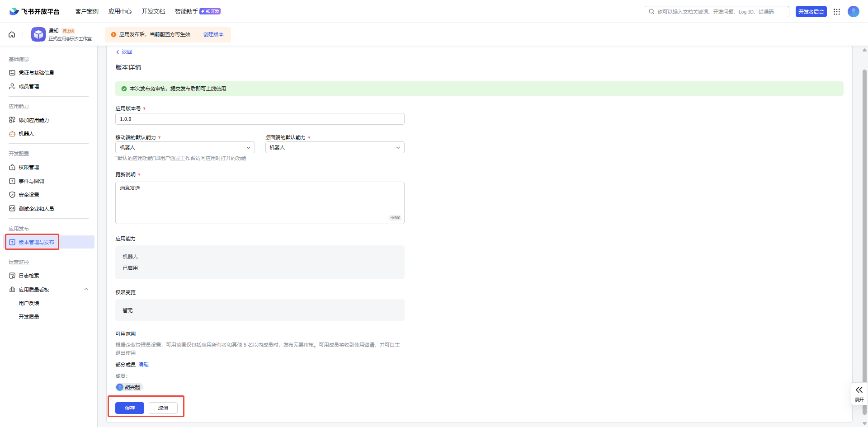This screenshot has width=868, height=427.
Task: Open 桌面端的默认能力 dropdown
Action: pyautogui.click(x=335, y=147)
